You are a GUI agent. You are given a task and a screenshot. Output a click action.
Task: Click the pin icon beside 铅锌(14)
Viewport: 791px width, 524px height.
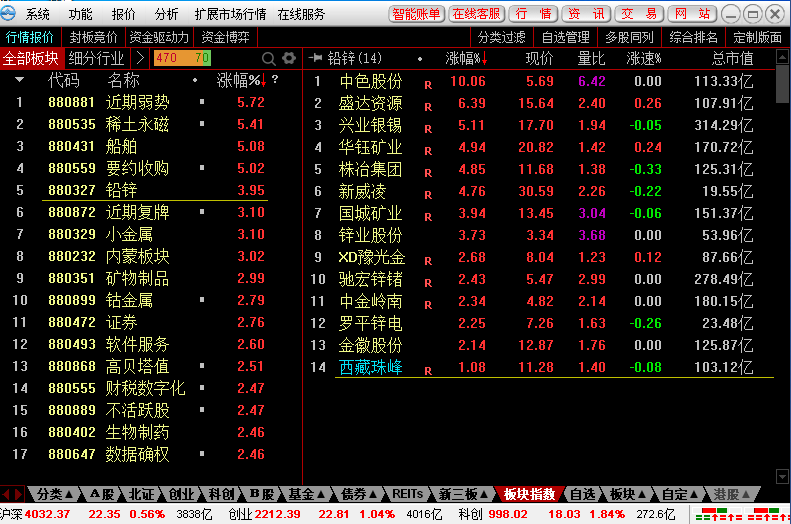coord(315,59)
